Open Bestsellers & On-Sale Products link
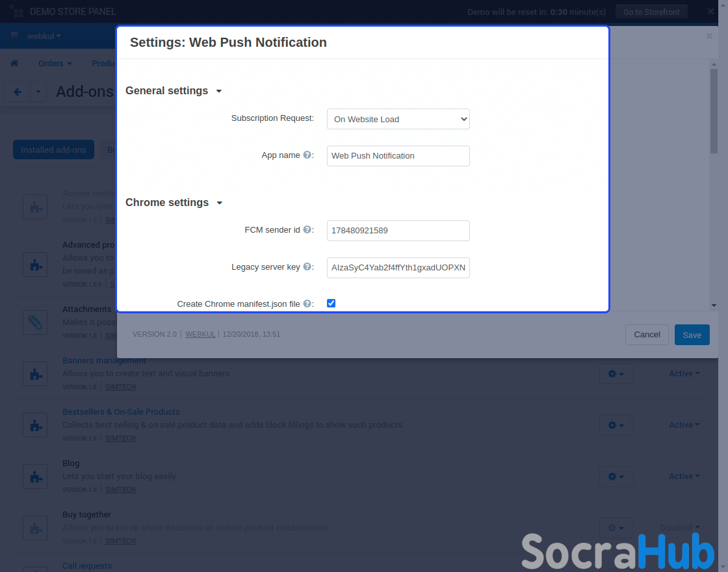728x572 pixels. [121, 412]
